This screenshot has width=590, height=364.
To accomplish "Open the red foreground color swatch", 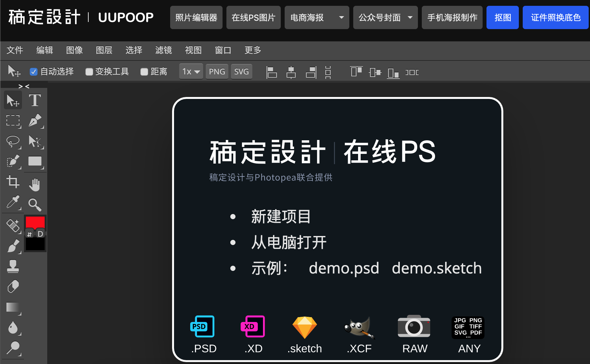I will tap(35, 223).
